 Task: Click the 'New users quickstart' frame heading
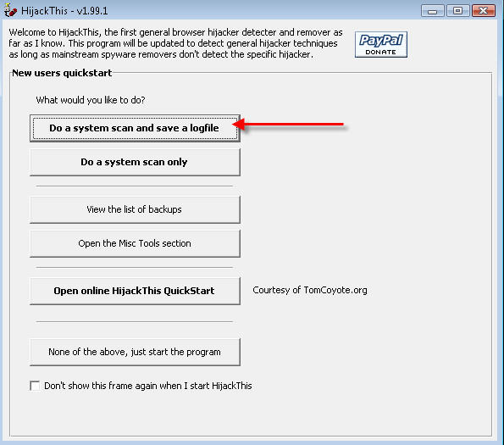pos(62,73)
